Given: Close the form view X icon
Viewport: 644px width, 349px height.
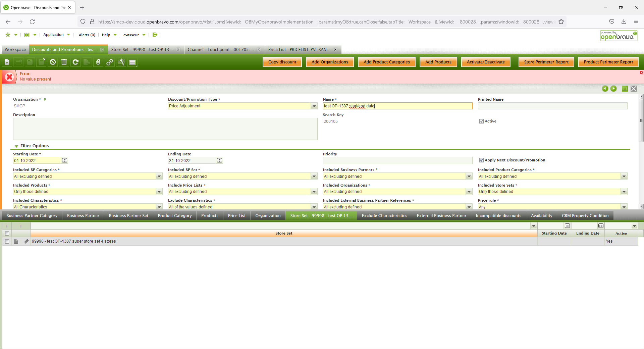Looking at the screenshot, I should (x=634, y=89).
